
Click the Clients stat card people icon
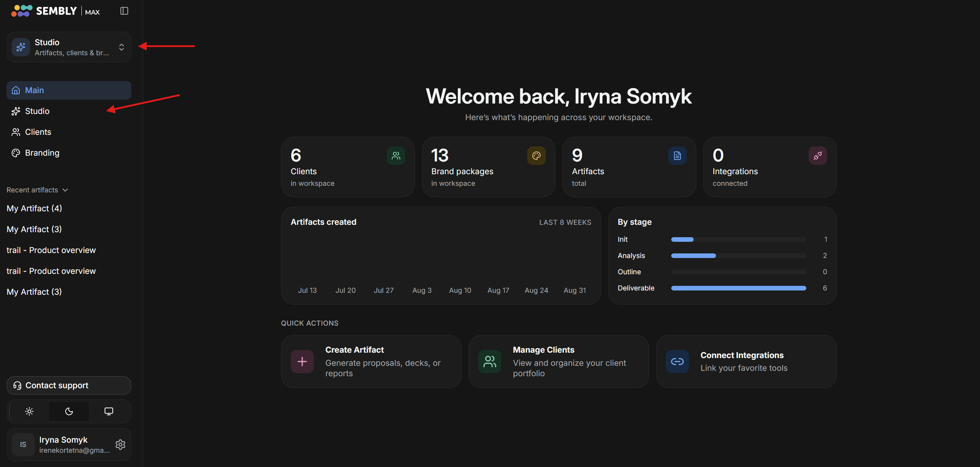[x=396, y=156]
